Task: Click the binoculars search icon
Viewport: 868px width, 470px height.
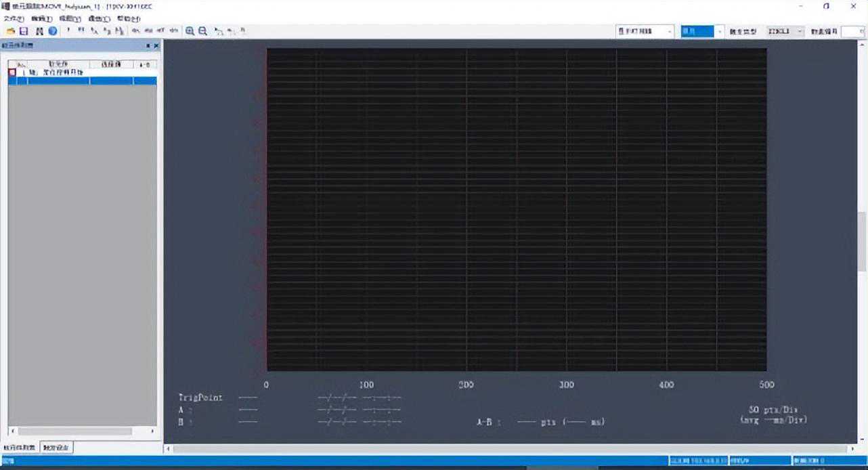Action: coord(39,31)
